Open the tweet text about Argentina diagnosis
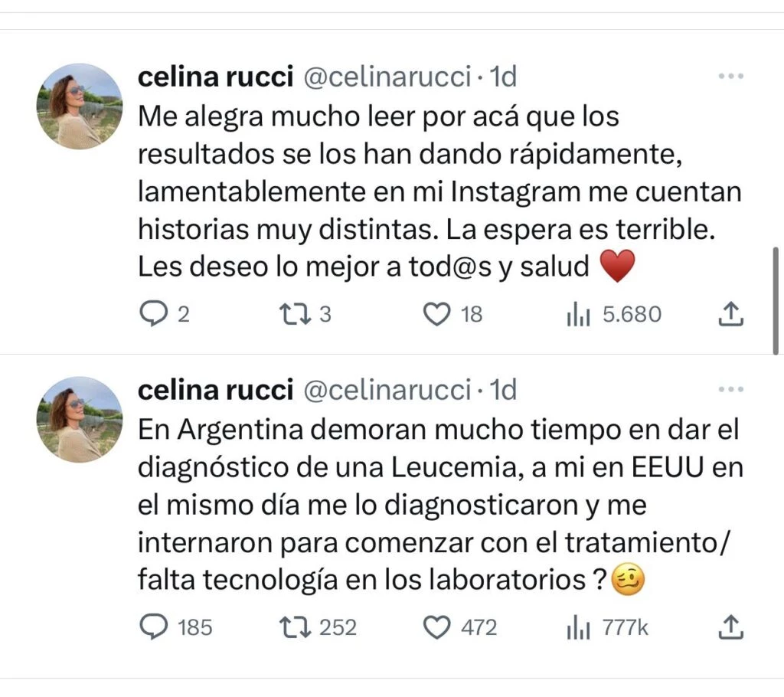Screen dimensions: 784x697 pyautogui.click(x=429, y=506)
